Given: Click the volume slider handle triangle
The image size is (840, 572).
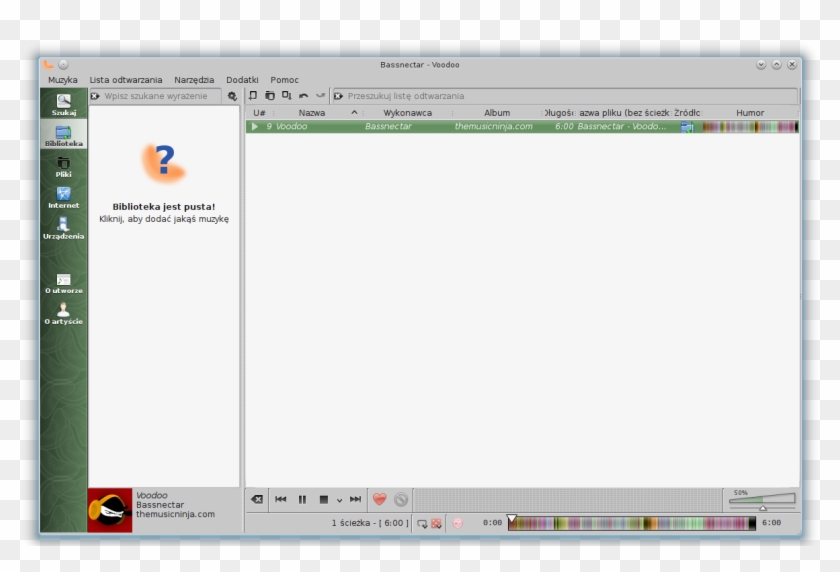Looking at the screenshot, I should (763, 508).
